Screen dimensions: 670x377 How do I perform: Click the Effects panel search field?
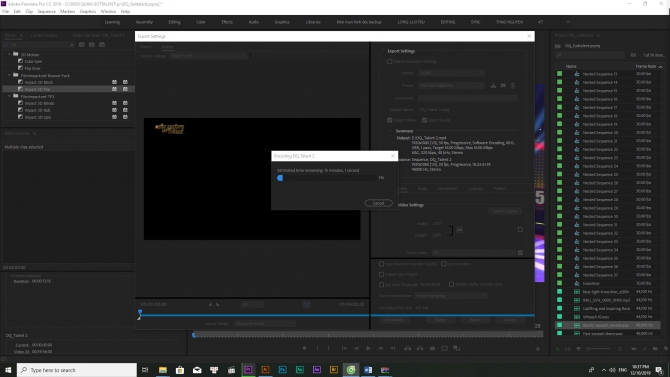(38, 44)
